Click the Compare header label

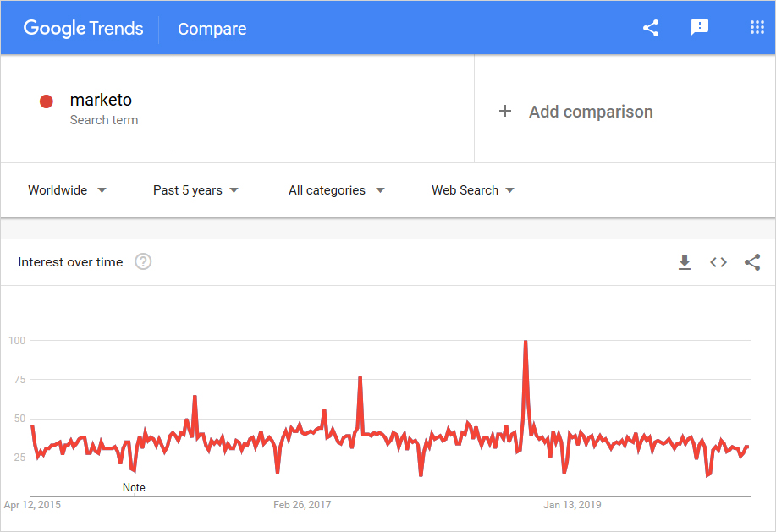coord(212,29)
